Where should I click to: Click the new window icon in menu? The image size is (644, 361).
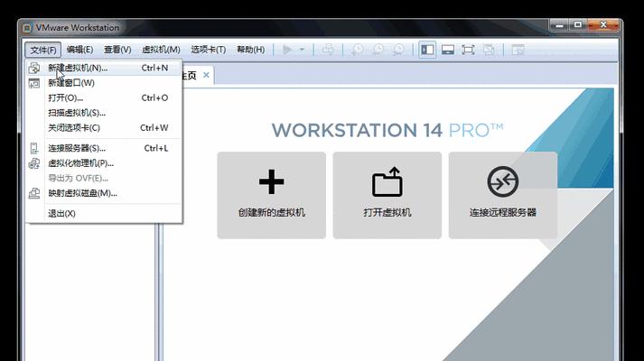click(x=34, y=83)
